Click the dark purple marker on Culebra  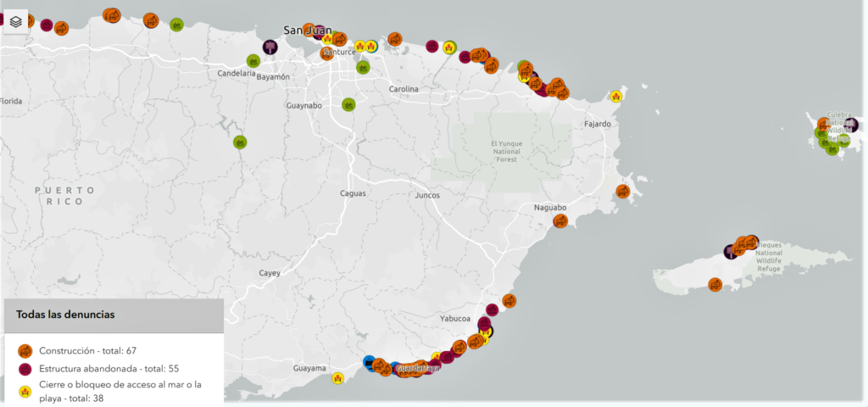pyautogui.click(x=850, y=125)
